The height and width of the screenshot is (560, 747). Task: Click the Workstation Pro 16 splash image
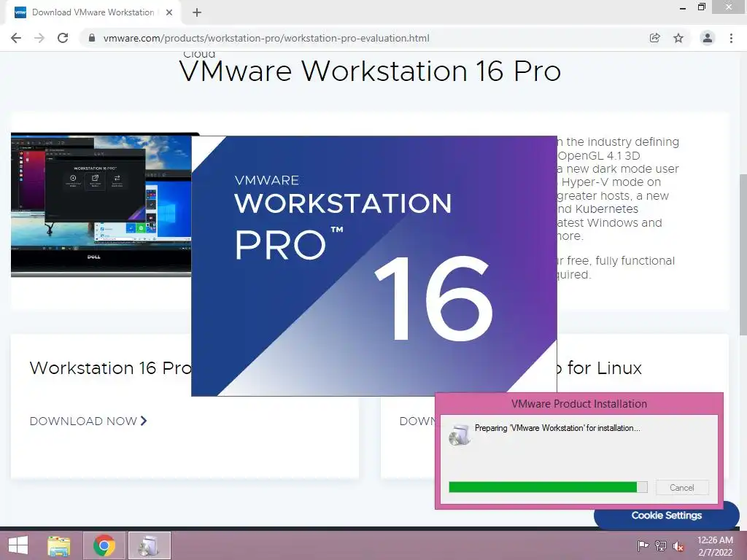pos(374,265)
